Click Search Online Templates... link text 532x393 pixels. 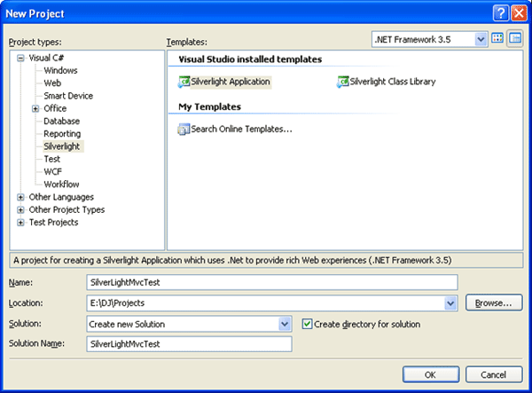coord(241,130)
